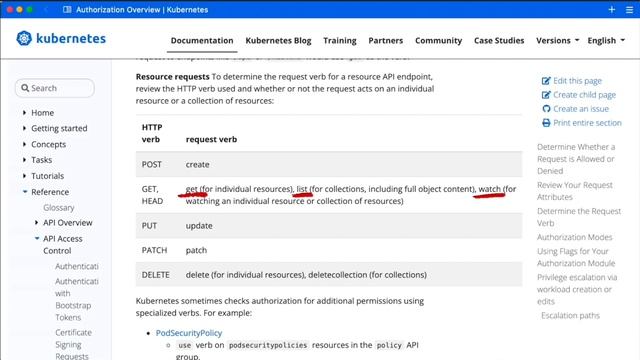Open Authenticating with Bootstrap Tokens item
The height and width of the screenshot is (360, 640).
click(x=77, y=299)
